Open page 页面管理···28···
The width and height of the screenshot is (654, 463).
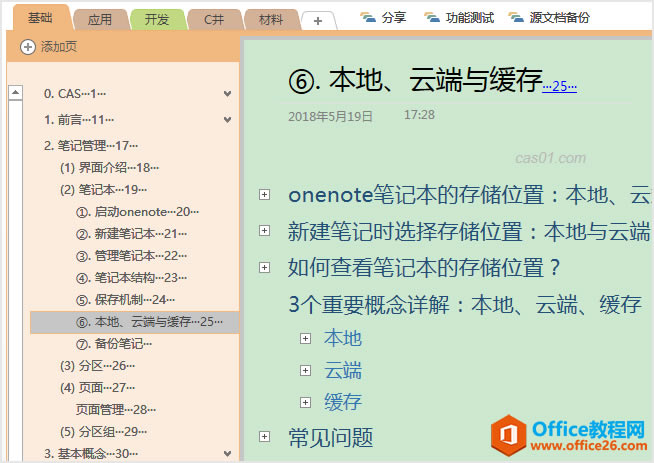[x=116, y=410]
